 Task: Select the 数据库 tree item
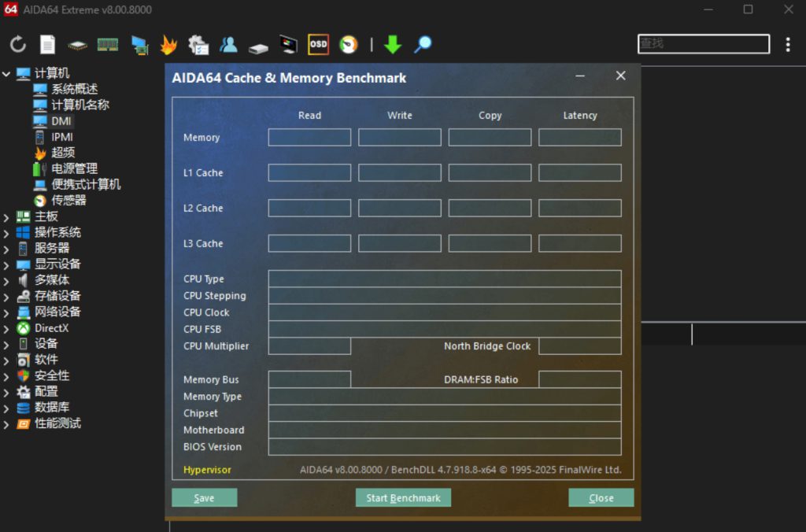pos(51,407)
